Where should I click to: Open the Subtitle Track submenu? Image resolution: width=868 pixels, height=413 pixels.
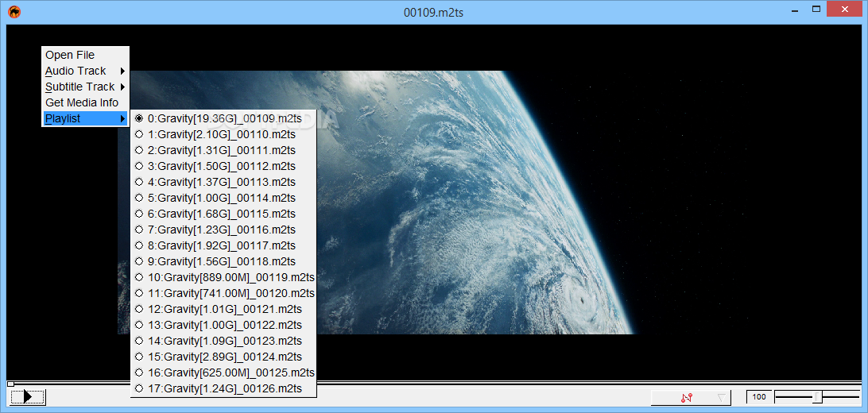tap(85, 87)
